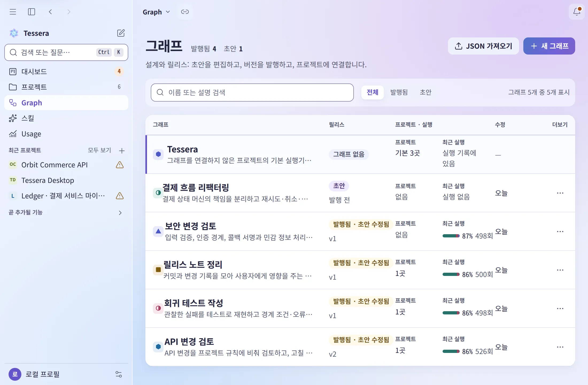Image resolution: width=588 pixels, height=385 pixels.
Task: Click the new note compose icon beside Tessera
Action: (121, 33)
